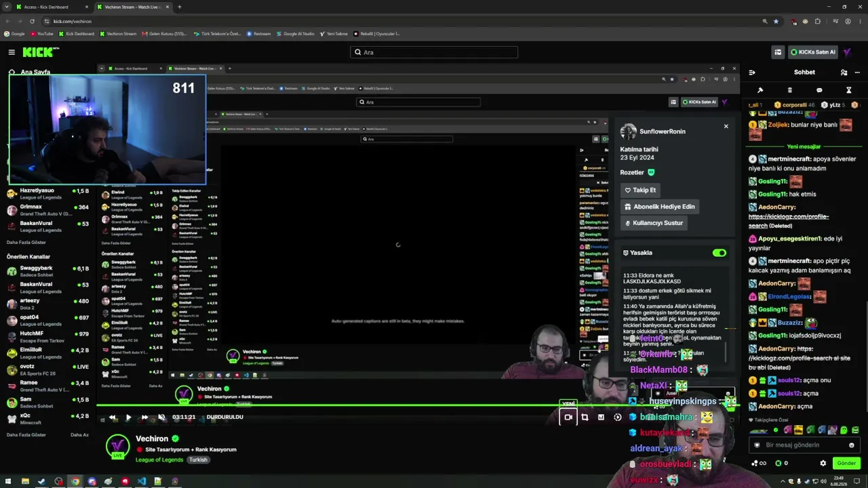Expand Daha Fazla Göster under recommended channels

coord(26,434)
